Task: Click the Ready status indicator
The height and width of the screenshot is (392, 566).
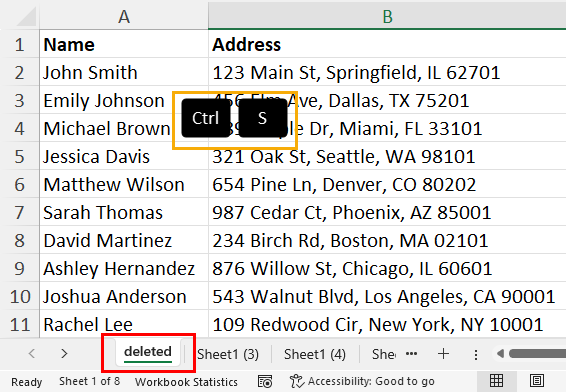Action: pyautogui.click(x=27, y=382)
